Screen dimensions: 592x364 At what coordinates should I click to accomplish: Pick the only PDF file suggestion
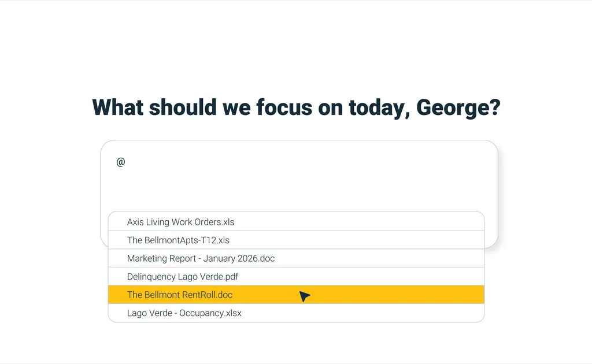pos(183,277)
